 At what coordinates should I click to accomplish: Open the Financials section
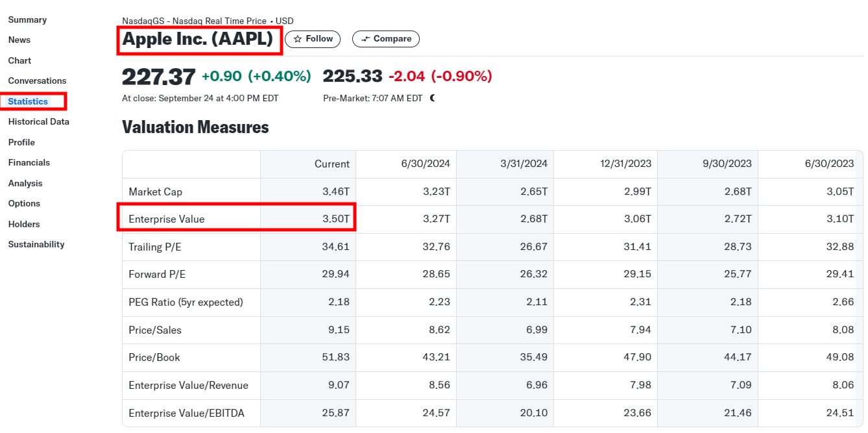tap(29, 162)
